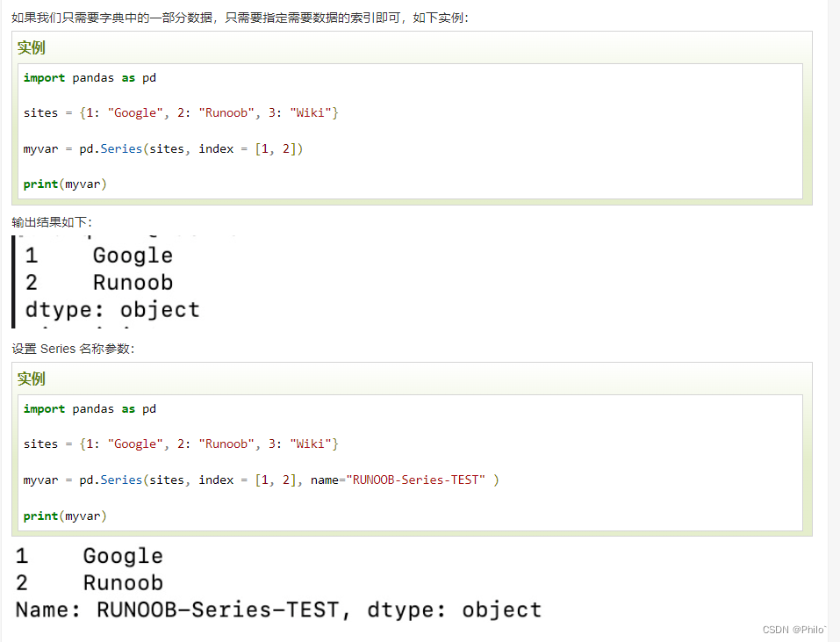Click the '输出结果如下:' label
Screen dimensions: 840x642
pyautogui.click(x=52, y=222)
